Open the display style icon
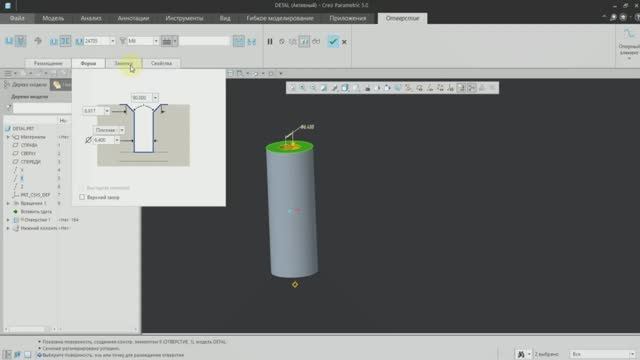Image resolution: width=640 pixels, height=360 pixels. [x=345, y=88]
